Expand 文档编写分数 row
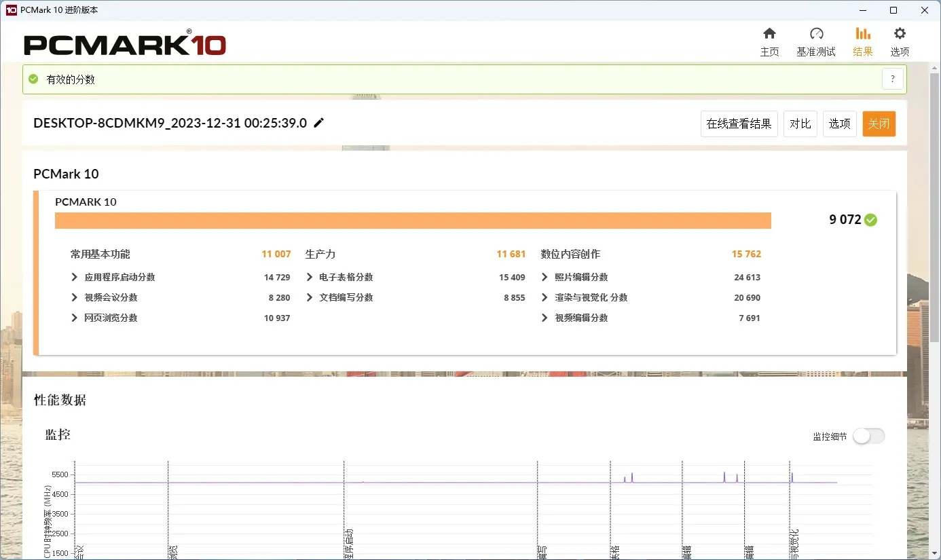This screenshot has height=560, width=941. 310,297
